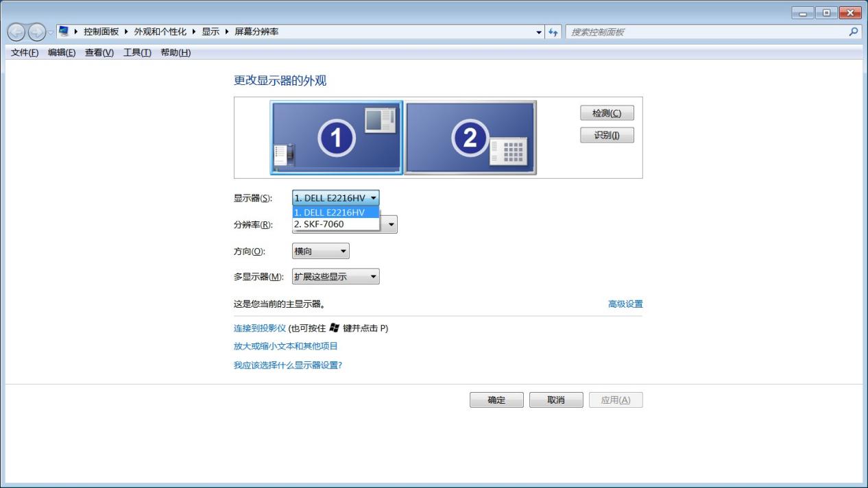The height and width of the screenshot is (488, 868).
Task: Click inside the 搜索控制面板 search field
Action: (x=706, y=32)
